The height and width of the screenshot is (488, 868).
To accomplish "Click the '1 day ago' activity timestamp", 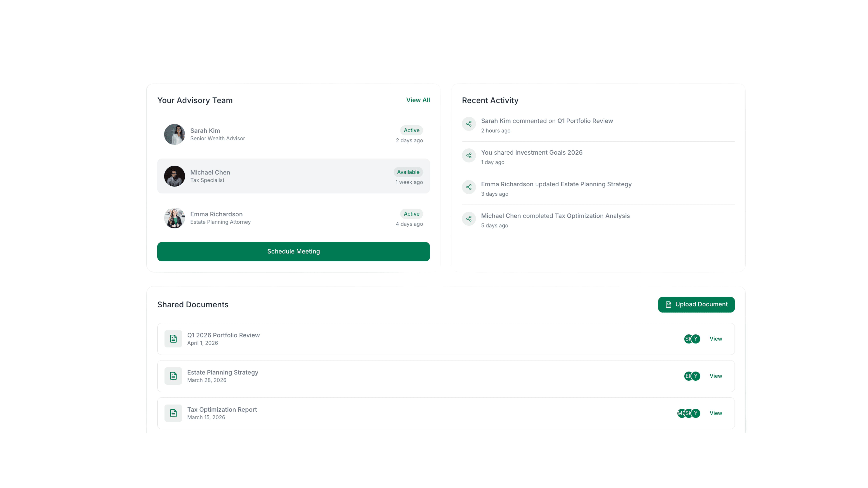I will [493, 162].
